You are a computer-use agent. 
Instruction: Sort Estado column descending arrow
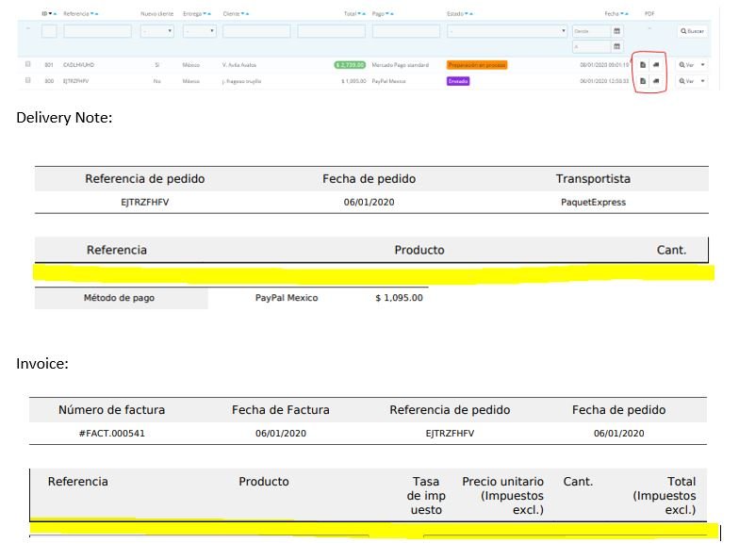467,13
